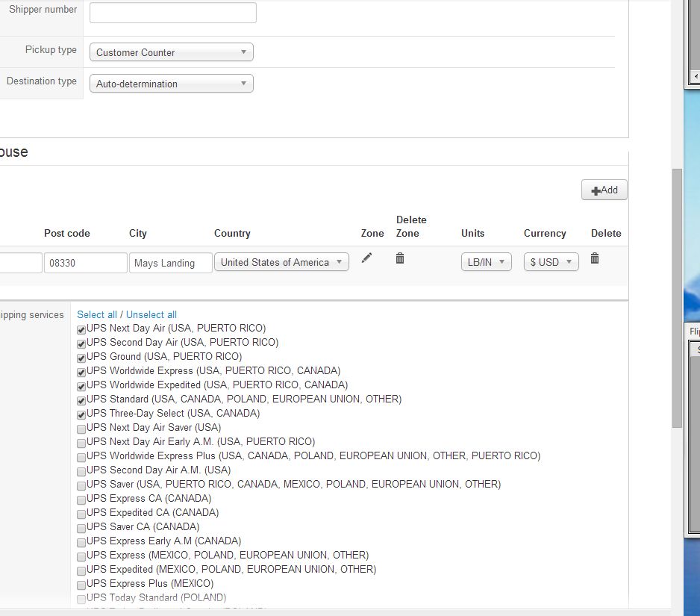Enable UPS Express Early A.M (CANADA)
The height and width of the screenshot is (616, 700).
pyautogui.click(x=81, y=543)
